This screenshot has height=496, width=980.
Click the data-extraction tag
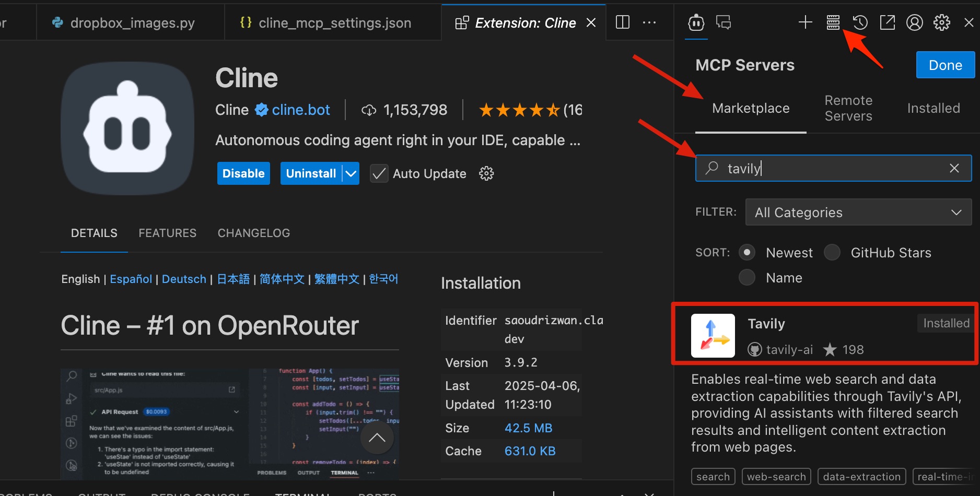pos(862,476)
